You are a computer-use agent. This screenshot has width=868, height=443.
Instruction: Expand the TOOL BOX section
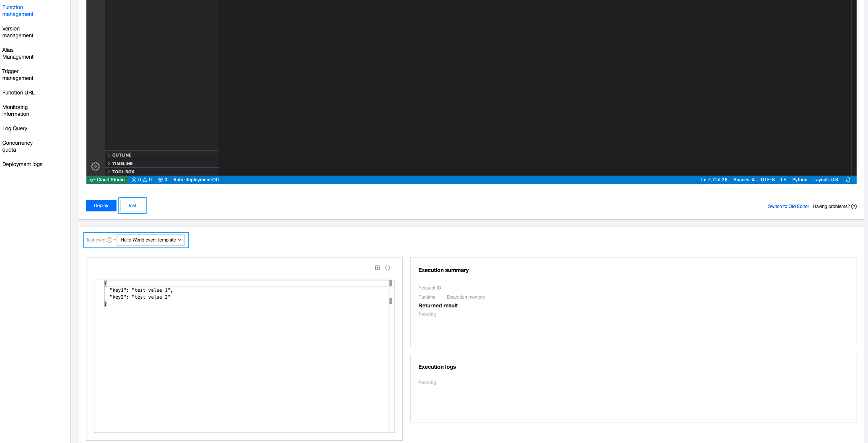[x=123, y=172]
